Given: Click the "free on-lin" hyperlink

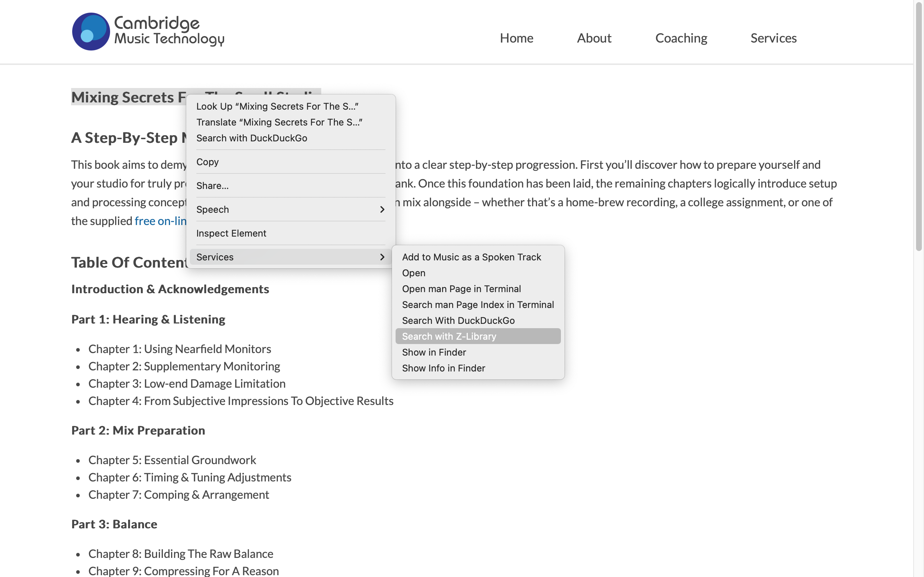Looking at the screenshot, I should pos(160,221).
